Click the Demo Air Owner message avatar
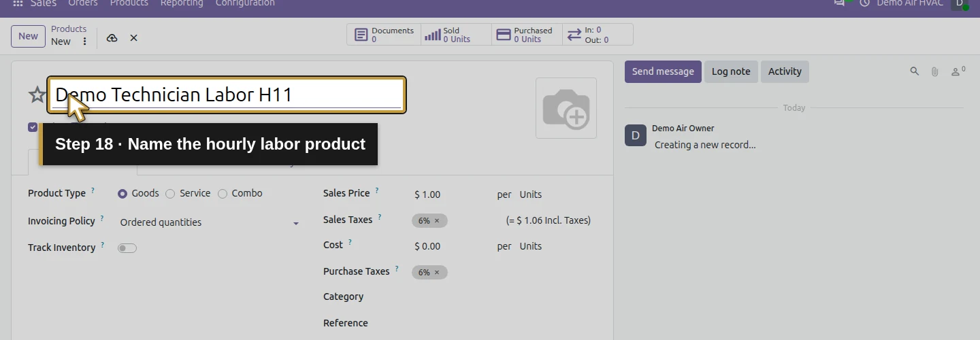This screenshot has height=340, width=980. [636, 135]
